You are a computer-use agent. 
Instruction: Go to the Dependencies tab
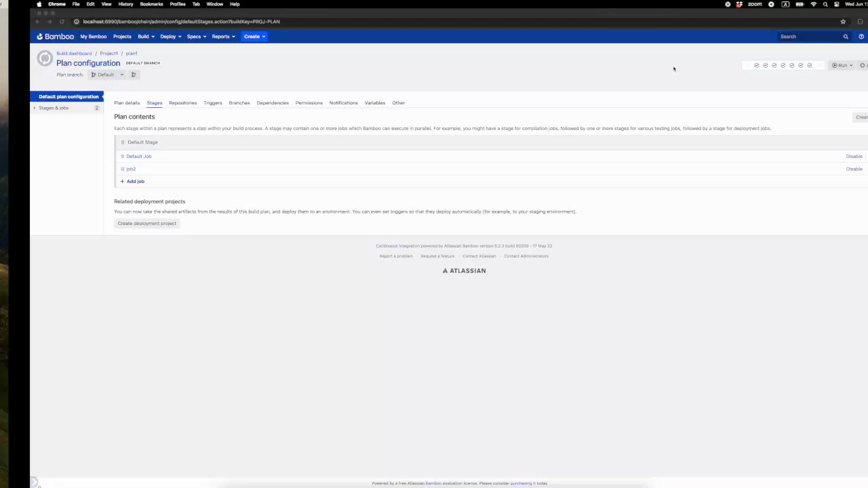click(x=273, y=103)
